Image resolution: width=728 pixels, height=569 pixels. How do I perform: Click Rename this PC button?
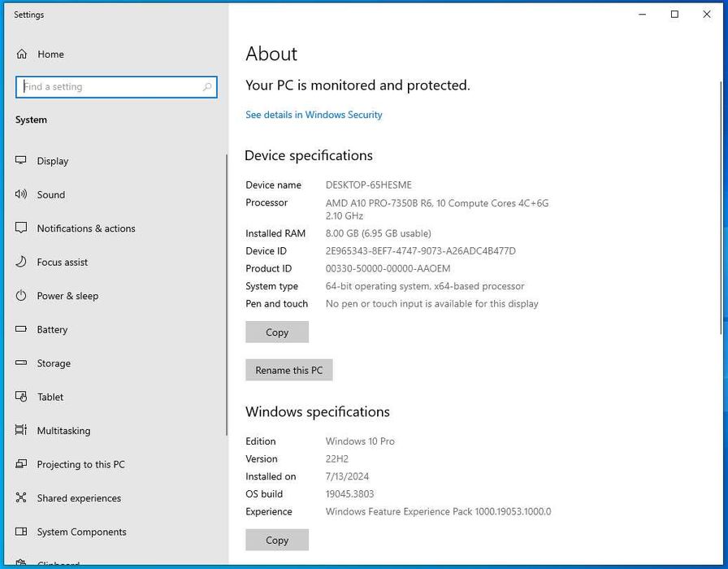[288, 370]
